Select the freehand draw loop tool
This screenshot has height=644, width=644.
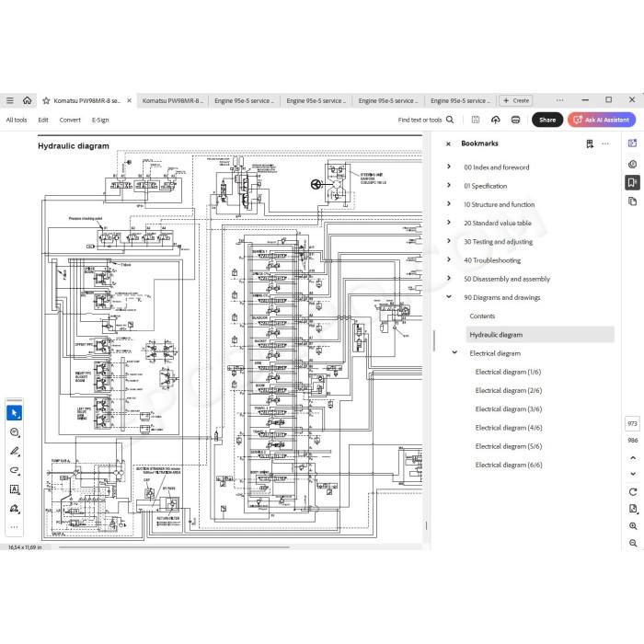click(15, 470)
